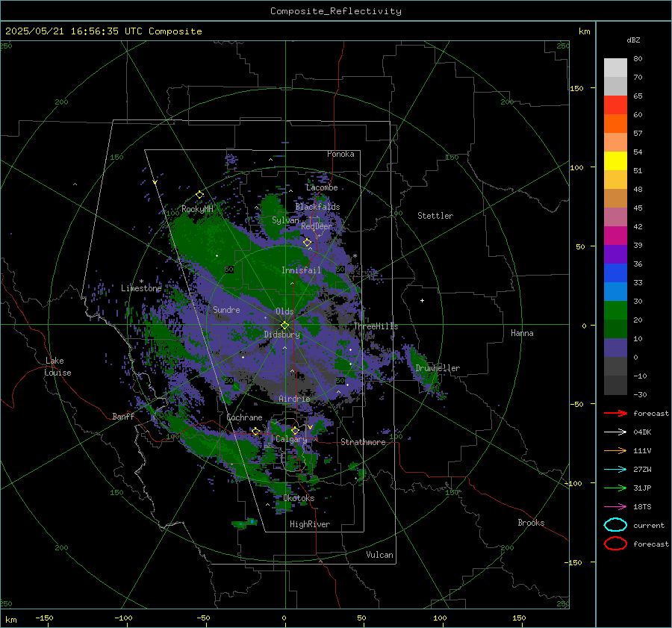Screen dimensions: 672x628
Task: Click the yellow diamond at radar center near Olds
Action: [284, 326]
